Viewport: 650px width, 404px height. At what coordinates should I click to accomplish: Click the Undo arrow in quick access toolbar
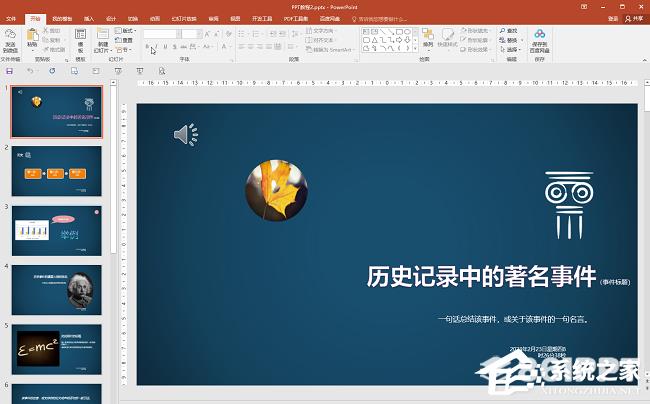[x=30, y=71]
